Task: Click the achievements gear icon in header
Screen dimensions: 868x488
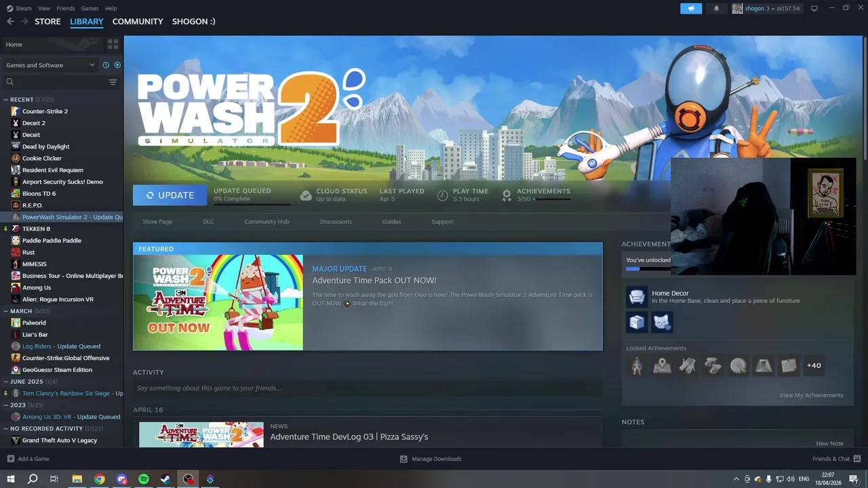Action: pyautogui.click(x=507, y=195)
